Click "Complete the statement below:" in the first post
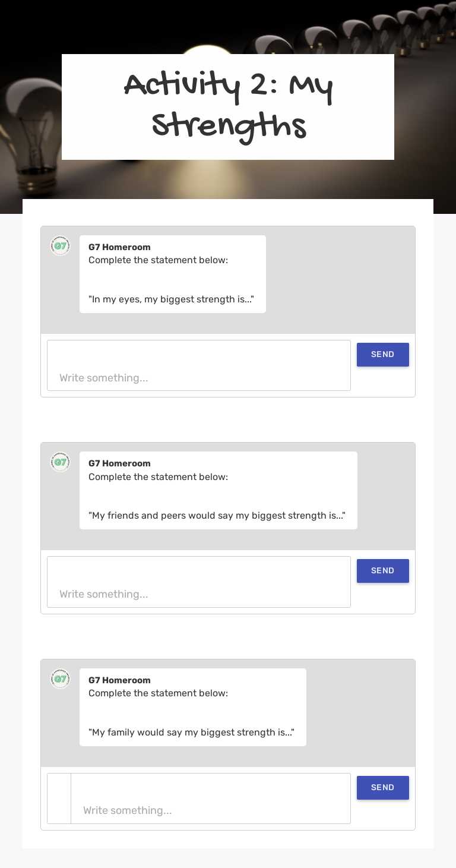Screen dimensions: 456x868 158,260
